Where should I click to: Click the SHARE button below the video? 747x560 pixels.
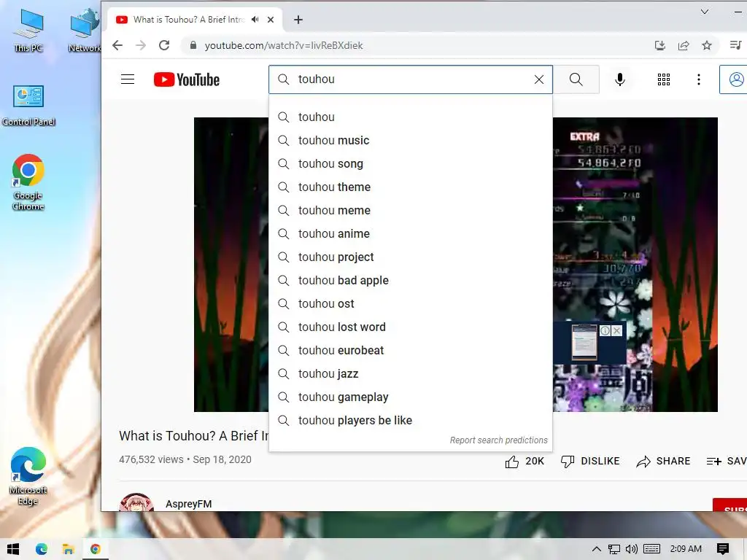663,461
